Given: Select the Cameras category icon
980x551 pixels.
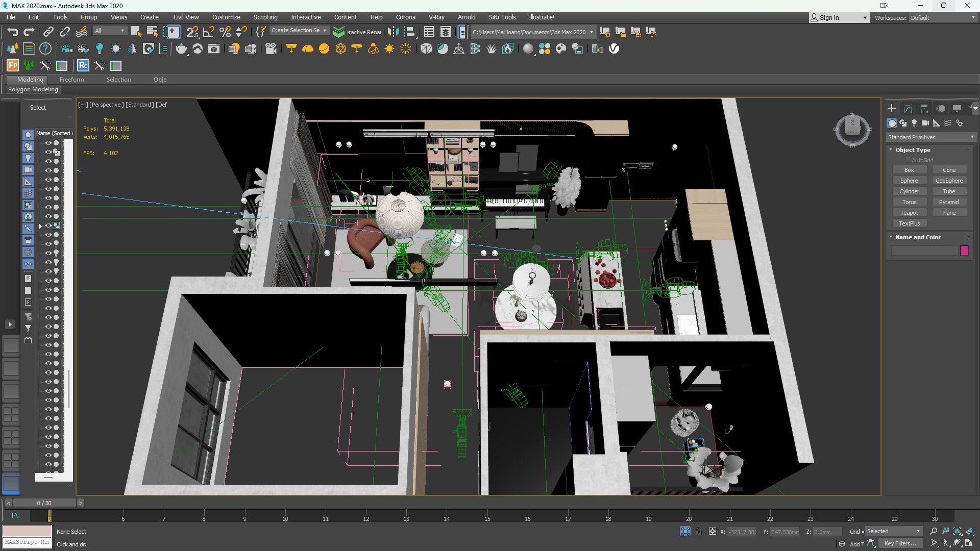Looking at the screenshot, I should click(x=925, y=123).
